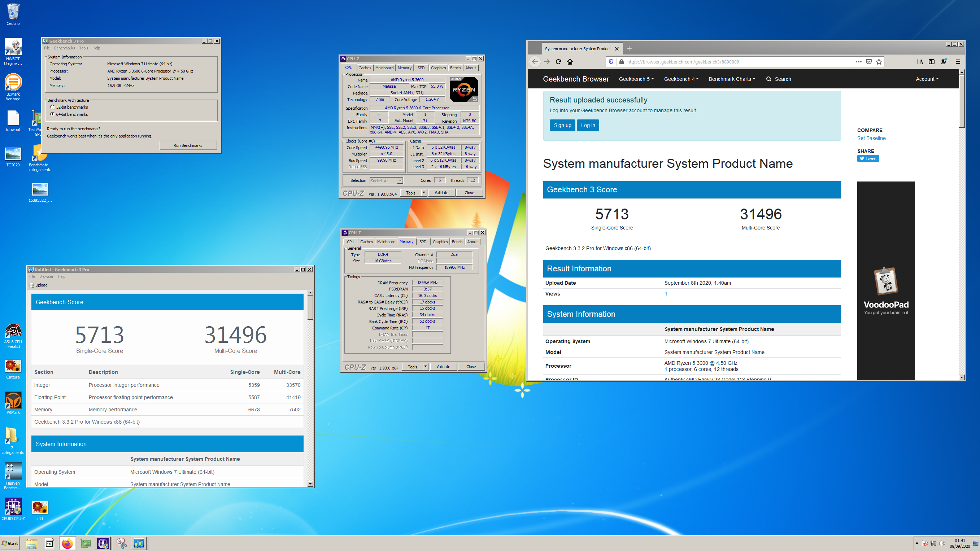980x551 pixels.
Task: Open the Cattura desktop icon
Action: click(13, 369)
